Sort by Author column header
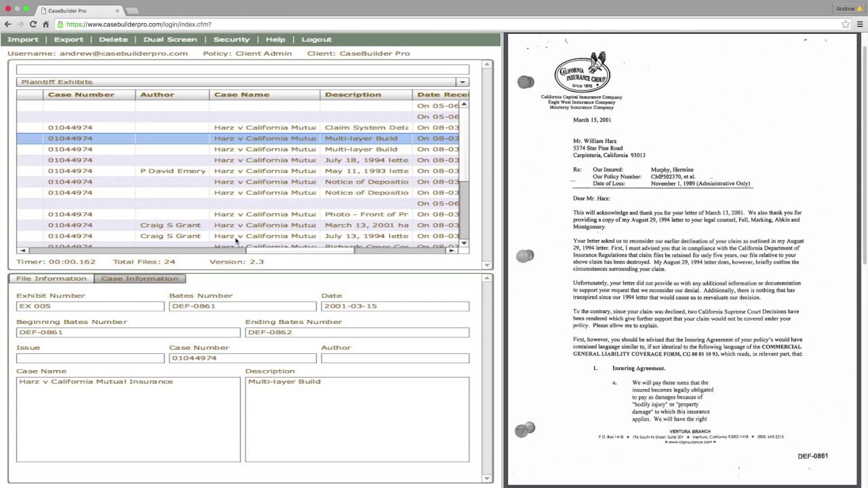The width and height of the screenshot is (868, 488). [172, 95]
